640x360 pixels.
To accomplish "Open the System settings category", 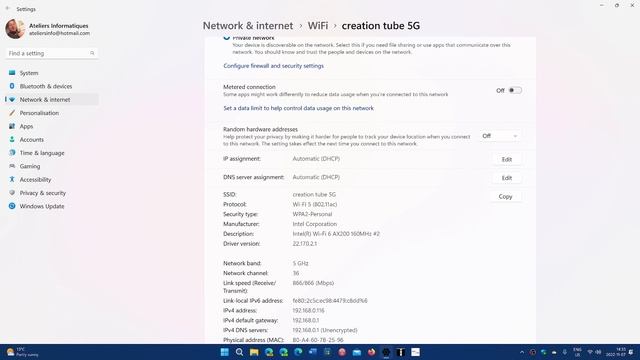I will (29, 73).
